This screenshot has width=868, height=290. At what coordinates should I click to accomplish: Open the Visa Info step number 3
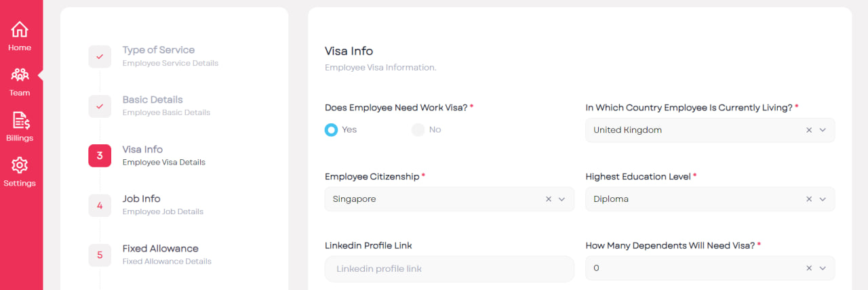pyautogui.click(x=100, y=155)
